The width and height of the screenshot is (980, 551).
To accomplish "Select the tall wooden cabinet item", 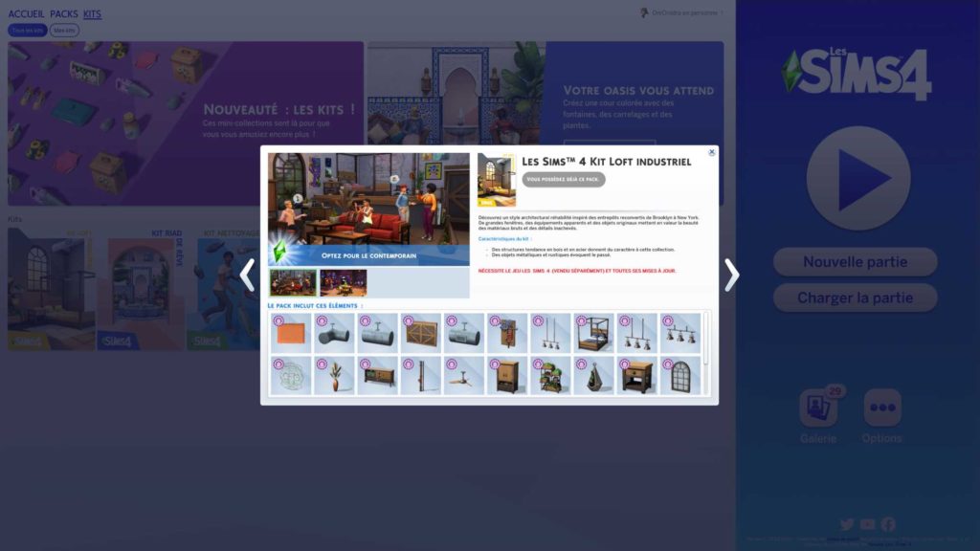I will click(x=507, y=376).
